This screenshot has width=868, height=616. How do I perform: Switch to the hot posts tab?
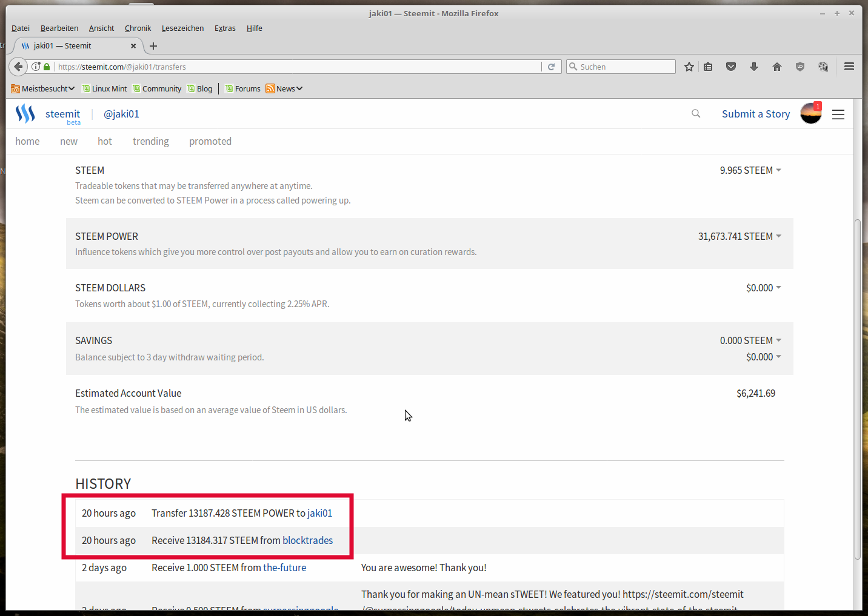point(105,141)
